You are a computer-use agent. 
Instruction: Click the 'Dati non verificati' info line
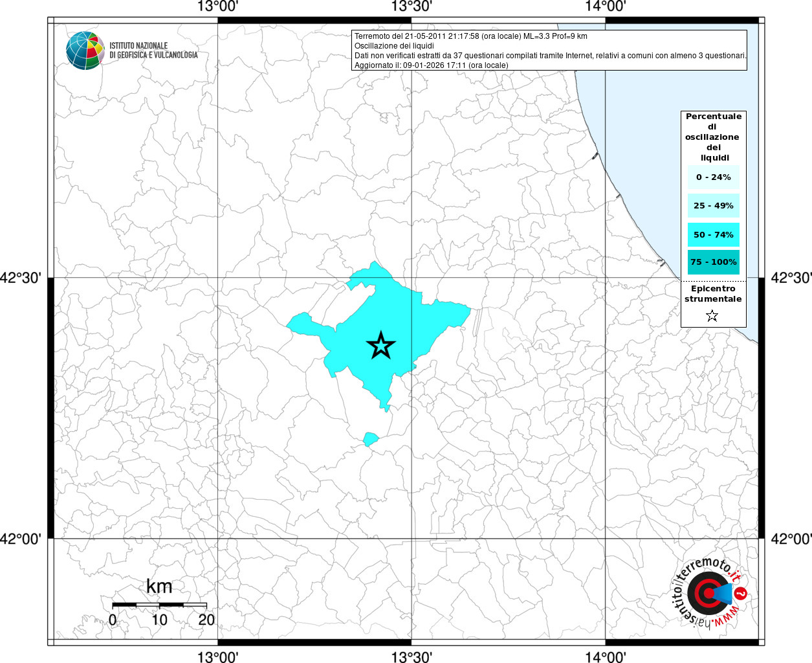(x=551, y=56)
